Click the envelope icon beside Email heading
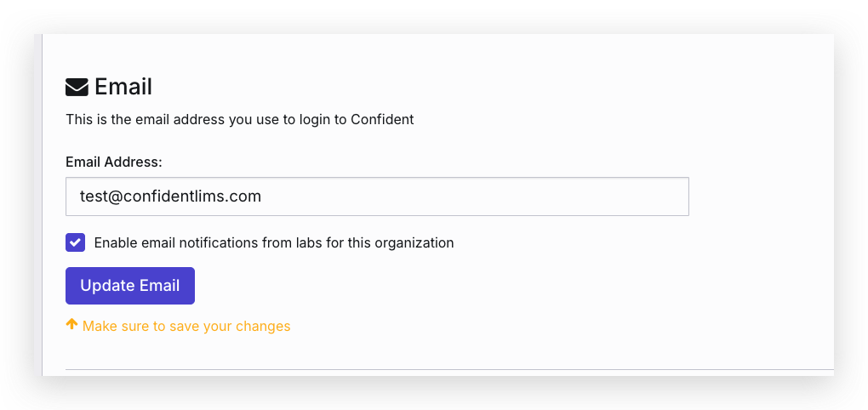 77,87
